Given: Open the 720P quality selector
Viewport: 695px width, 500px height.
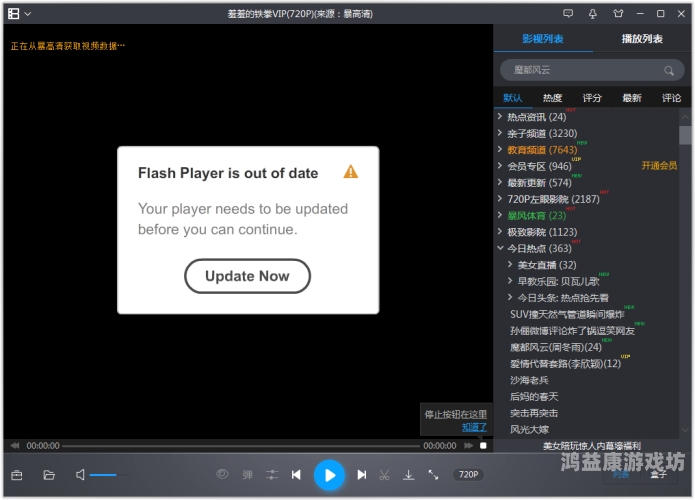Looking at the screenshot, I should tap(469, 475).
